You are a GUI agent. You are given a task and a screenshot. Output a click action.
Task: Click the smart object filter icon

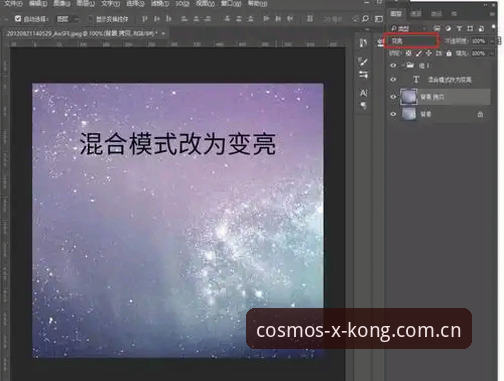[x=481, y=28]
